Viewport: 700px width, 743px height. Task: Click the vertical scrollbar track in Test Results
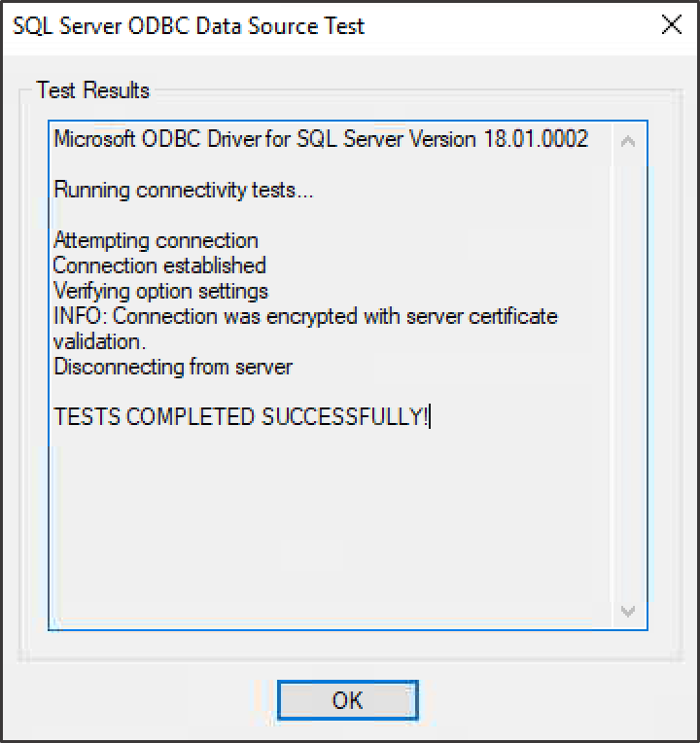[x=628, y=376]
